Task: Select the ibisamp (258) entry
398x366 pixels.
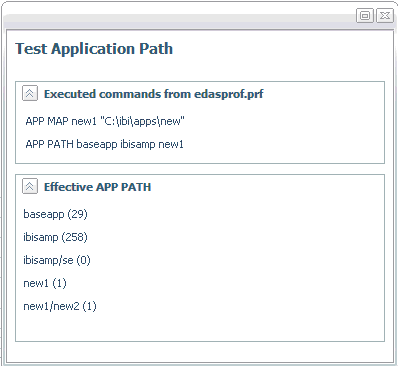Action: click(x=55, y=237)
